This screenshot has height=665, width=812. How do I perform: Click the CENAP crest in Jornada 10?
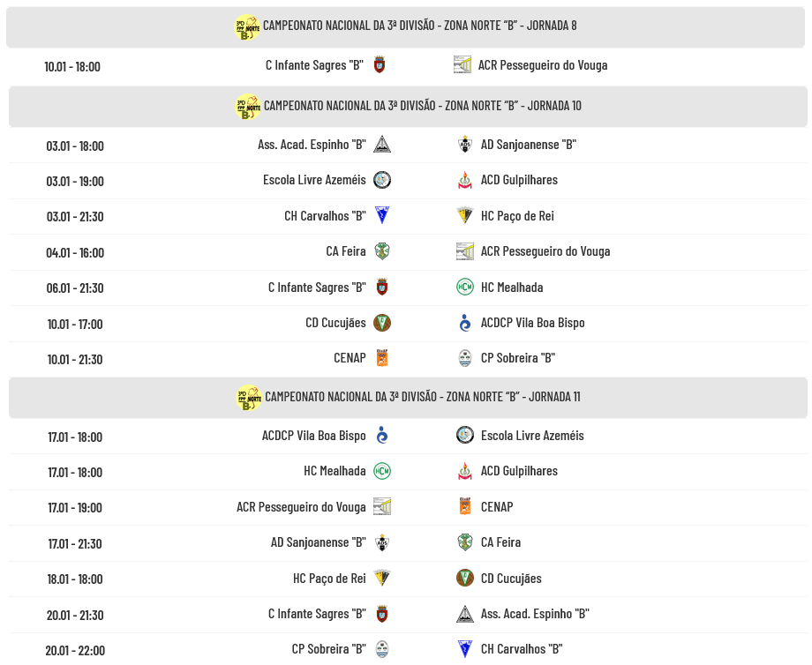point(382,358)
